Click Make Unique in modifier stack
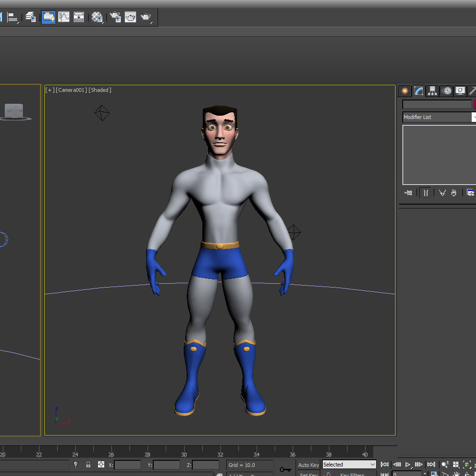476x476 pixels. tap(442, 193)
